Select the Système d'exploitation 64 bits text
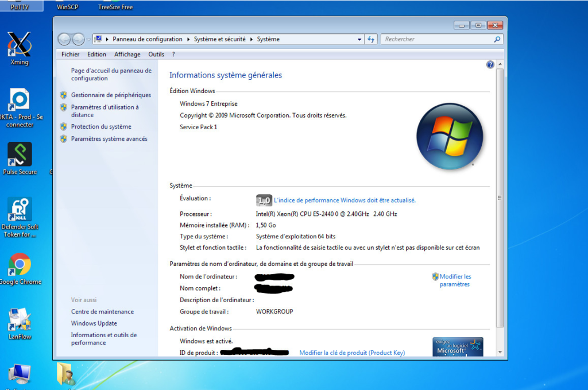This screenshot has width=588, height=390. coord(296,236)
